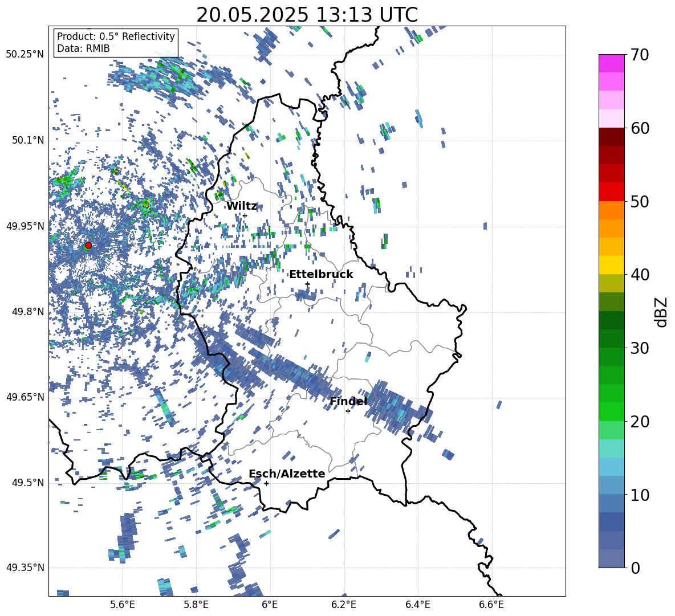
Task: Click the light cyan colorbar swatch below 20
Action: click(x=611, y=448)
